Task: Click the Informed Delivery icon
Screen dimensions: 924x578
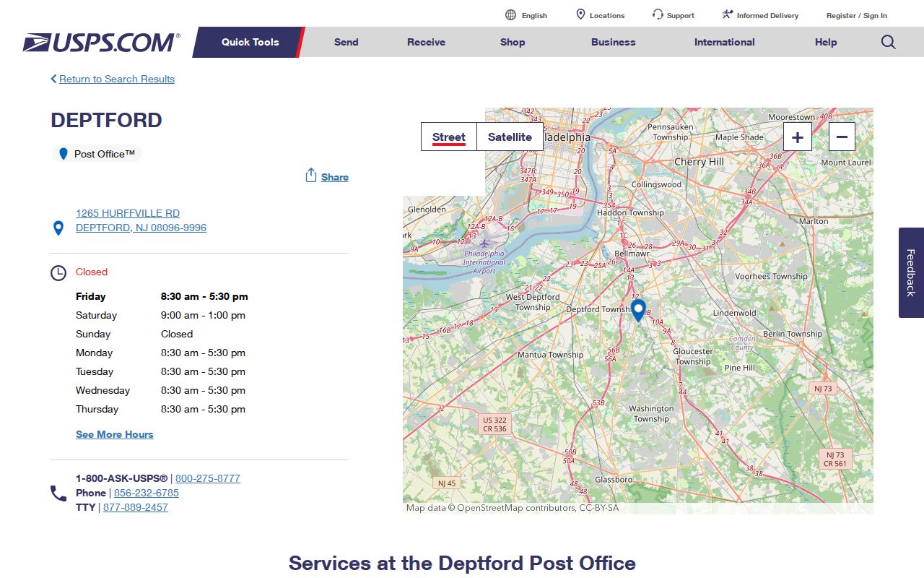Action: click(x=728, y=14)
